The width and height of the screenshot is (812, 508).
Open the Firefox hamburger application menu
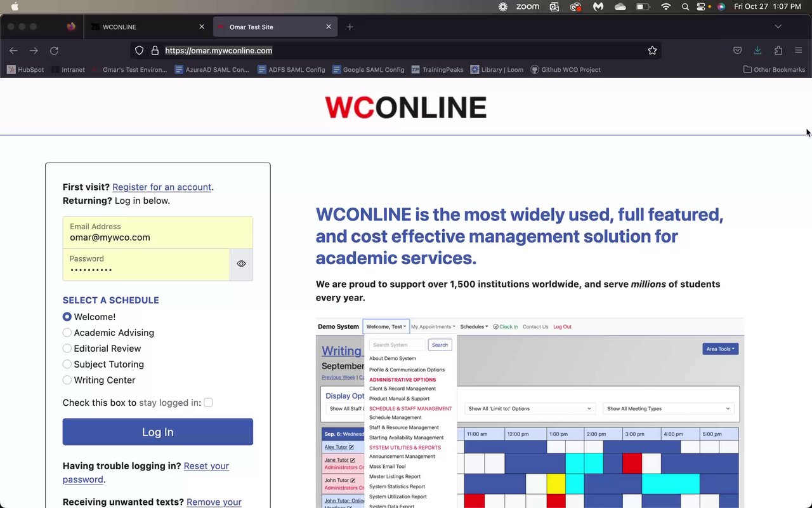799,51
